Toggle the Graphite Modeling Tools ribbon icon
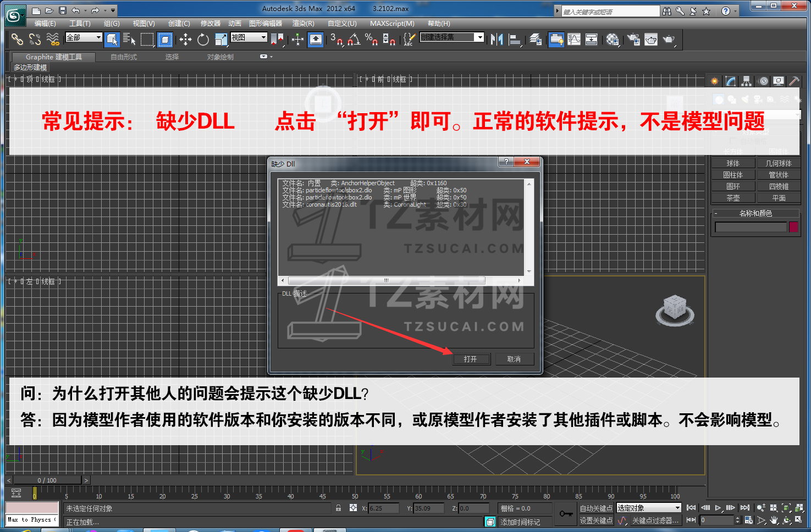Image resolution: width=811 pixels, height=532 pixels. click(x=556, y=39)
